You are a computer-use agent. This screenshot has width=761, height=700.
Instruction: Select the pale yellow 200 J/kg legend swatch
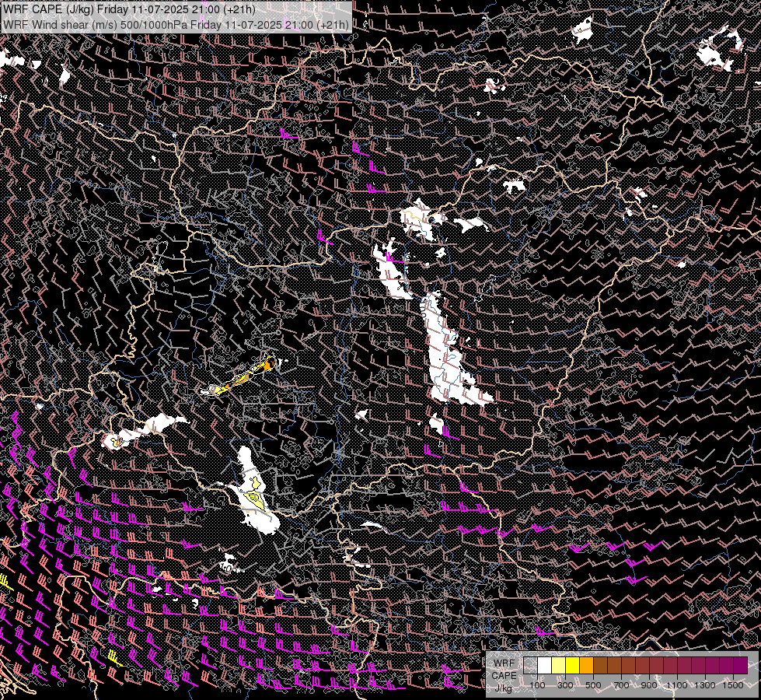pyautogui.click(x=559, y=665)
